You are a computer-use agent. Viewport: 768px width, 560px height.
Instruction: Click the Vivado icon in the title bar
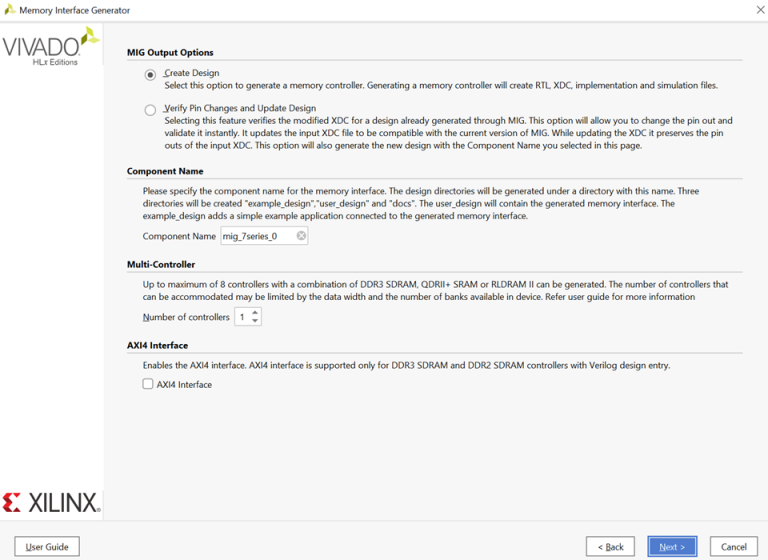pos(10,10)
